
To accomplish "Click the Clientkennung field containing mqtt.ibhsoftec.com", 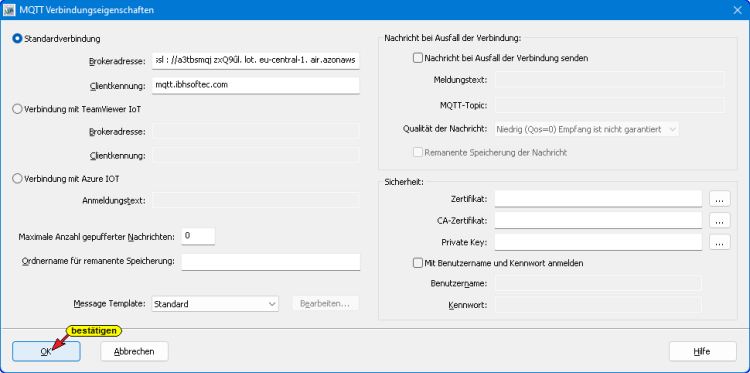I will pos(256,85).
